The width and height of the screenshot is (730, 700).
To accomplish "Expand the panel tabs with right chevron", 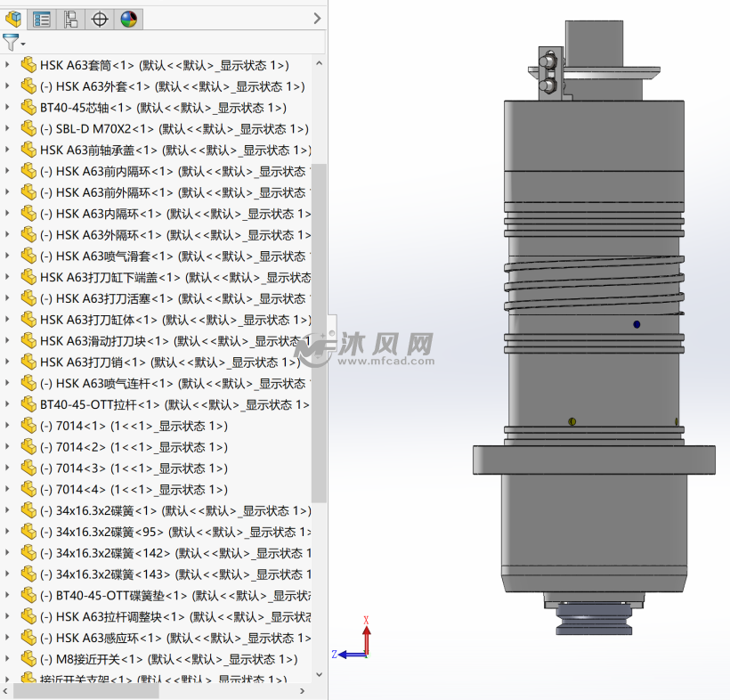I will coord(318,18).
